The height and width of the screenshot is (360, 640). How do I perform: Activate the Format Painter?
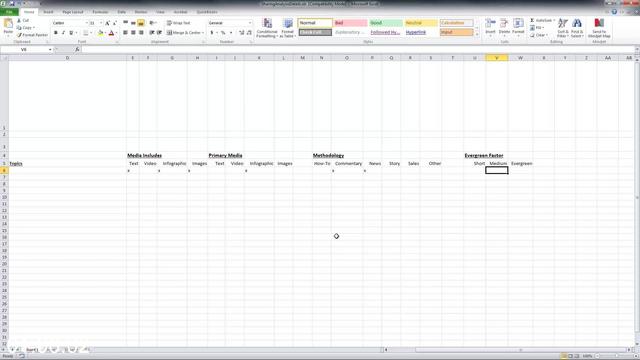pos(33,35)
